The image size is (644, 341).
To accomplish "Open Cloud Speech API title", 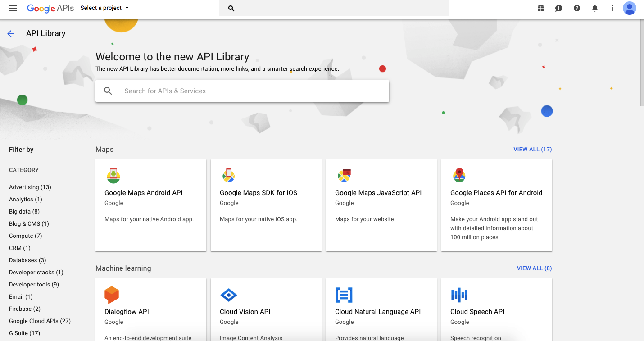I will pos(477,312).
